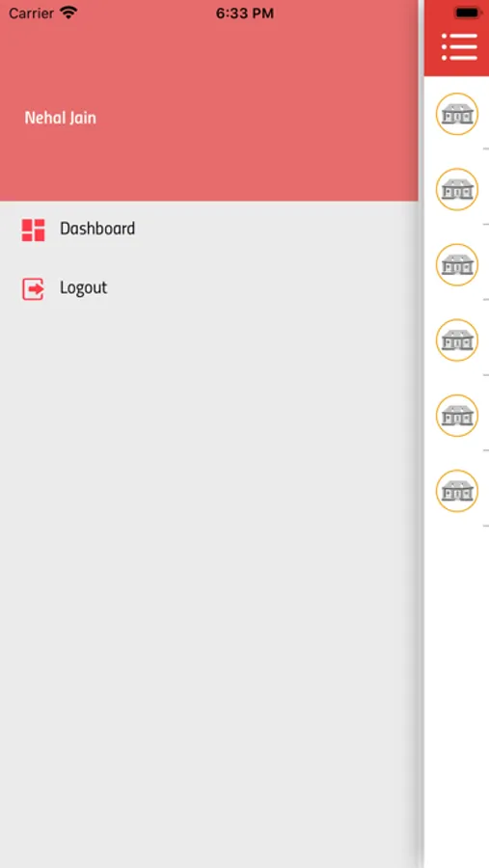Tap the Nehal Jain profile name
Image resolution: width=489 pixels, height=868 pixels.
tap(61, 118)
